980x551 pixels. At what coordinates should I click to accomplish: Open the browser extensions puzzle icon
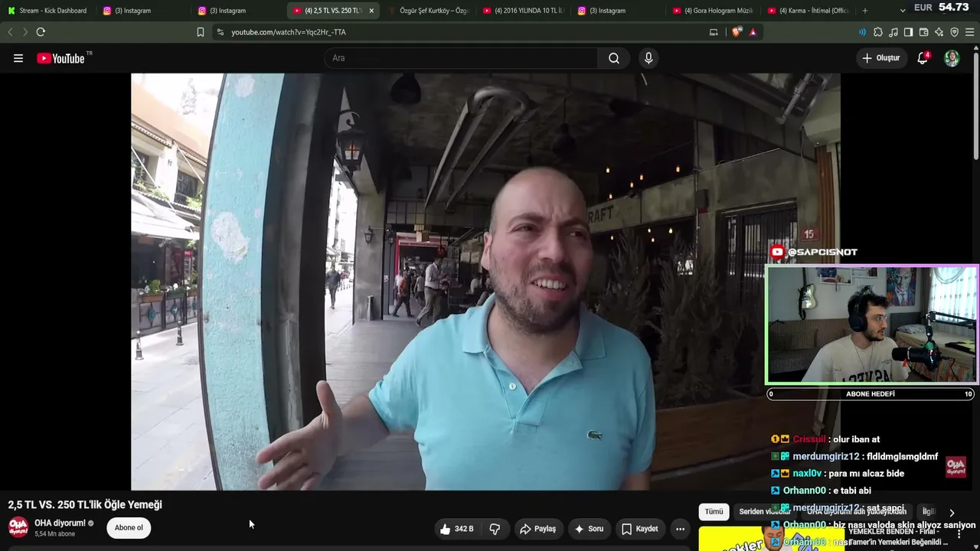[x=878, y=32]
